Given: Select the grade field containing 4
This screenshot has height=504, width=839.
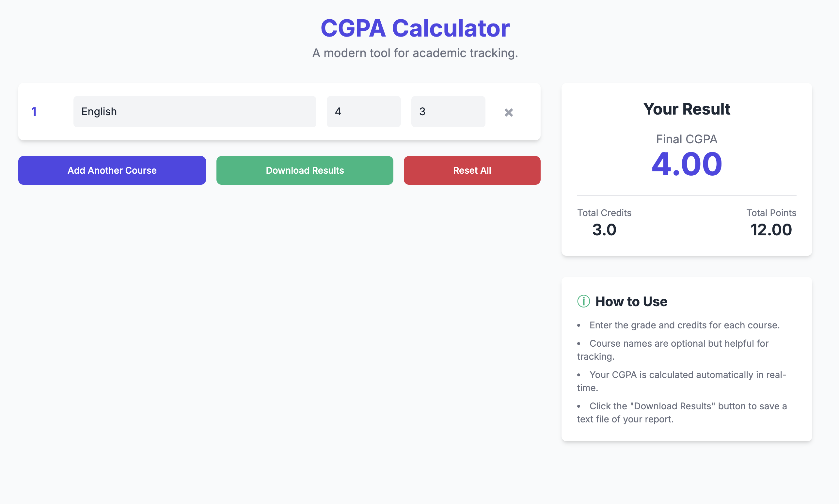Looking at the screenshot, I should (x=363, y=111).
